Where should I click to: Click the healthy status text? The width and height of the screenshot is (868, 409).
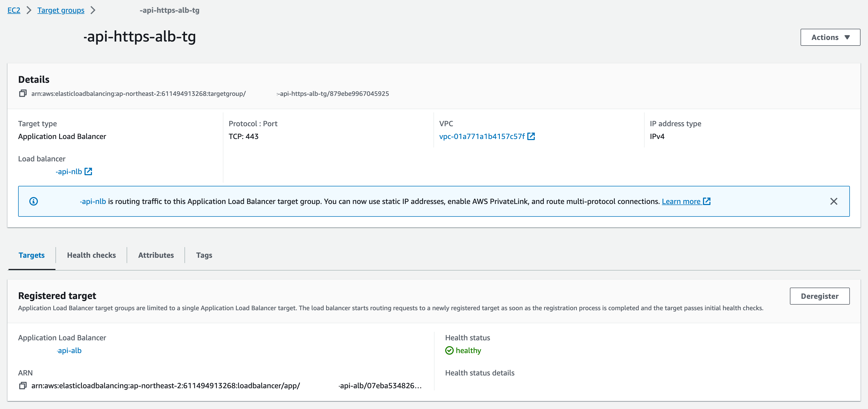click(x=468, y=350)
